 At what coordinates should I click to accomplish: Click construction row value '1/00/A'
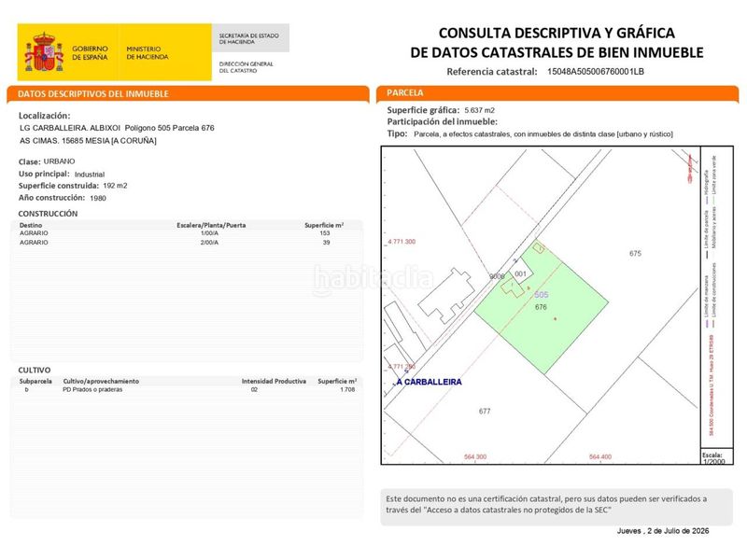click(209, 233)
